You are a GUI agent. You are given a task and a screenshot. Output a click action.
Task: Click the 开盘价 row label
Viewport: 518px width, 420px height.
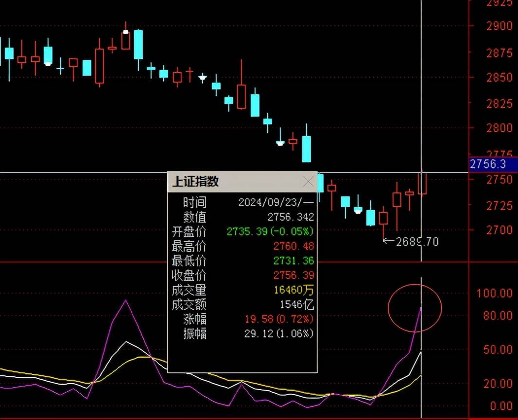coord(189,231)
